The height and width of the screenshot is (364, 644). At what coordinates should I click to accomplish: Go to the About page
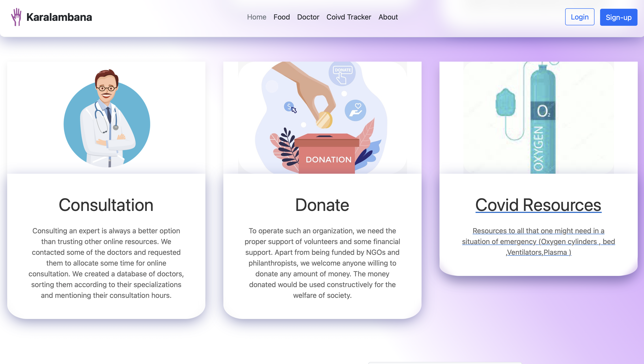[x=388, y=17]
